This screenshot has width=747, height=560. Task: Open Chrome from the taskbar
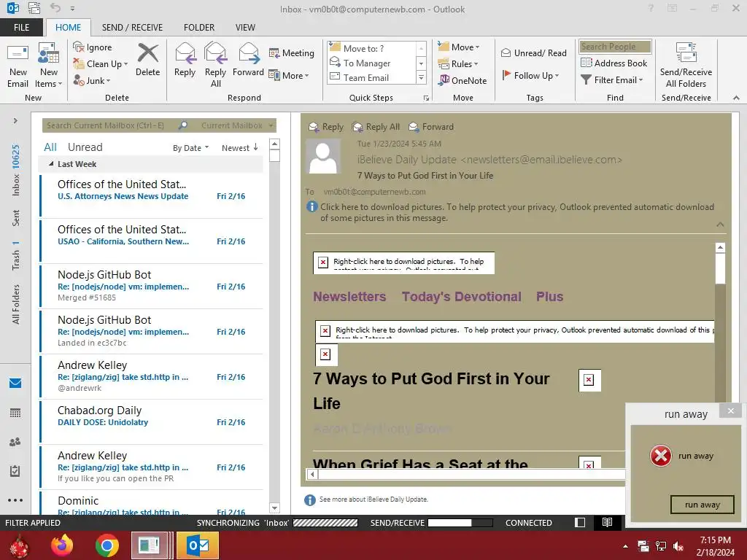[107, 545]
